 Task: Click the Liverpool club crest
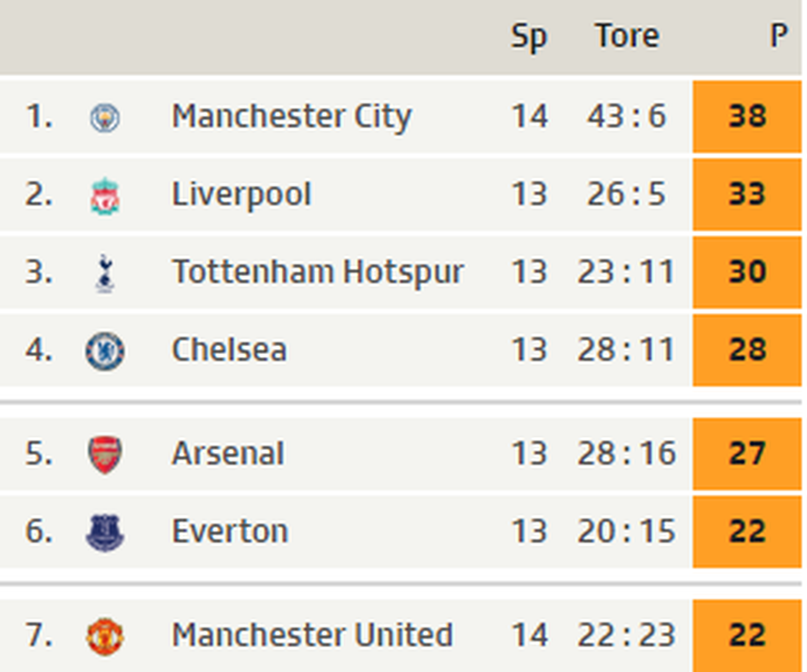click(x=105, y=197)
